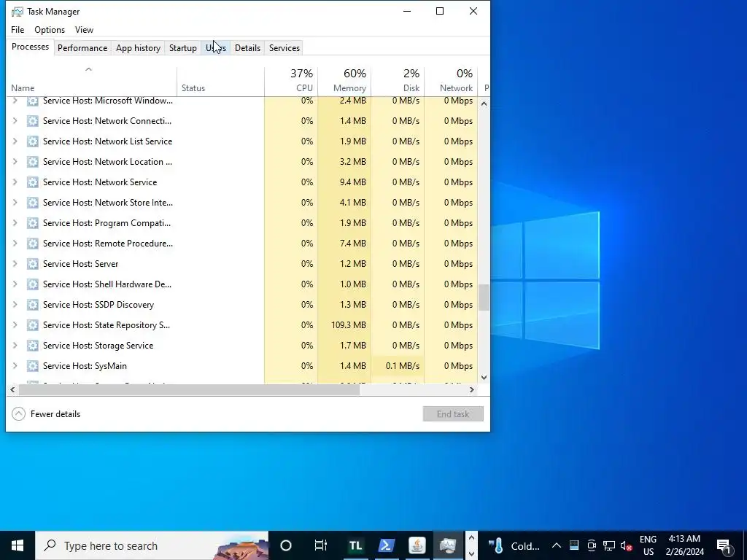Click the gear icon for Service Host: SSDP Discovery

coord(32,305)
